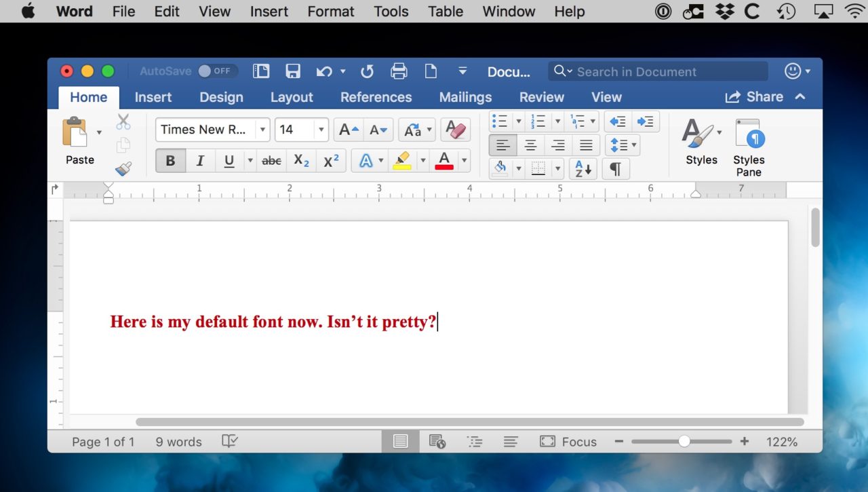Toggle underline formatting
Image resolution: width=868 pixels, height=492 pixels.
tap(229, 161)
